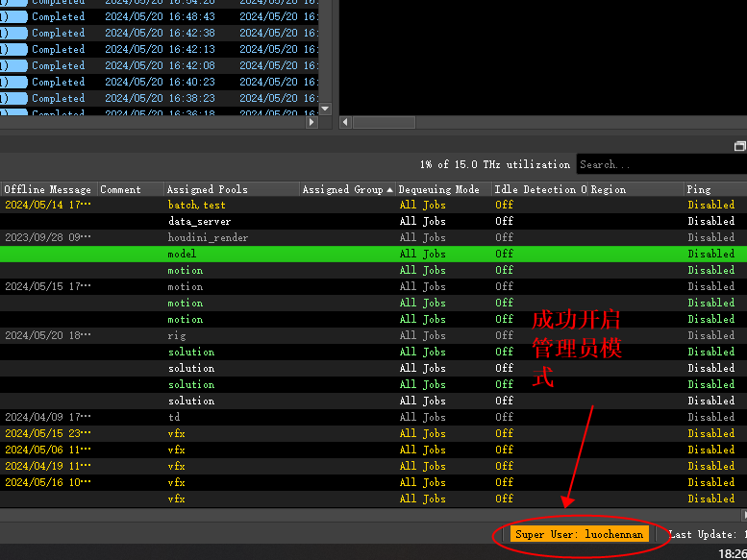747x560 pixels.
Task: Click the Last Update status label
Action: click(707, 534)
